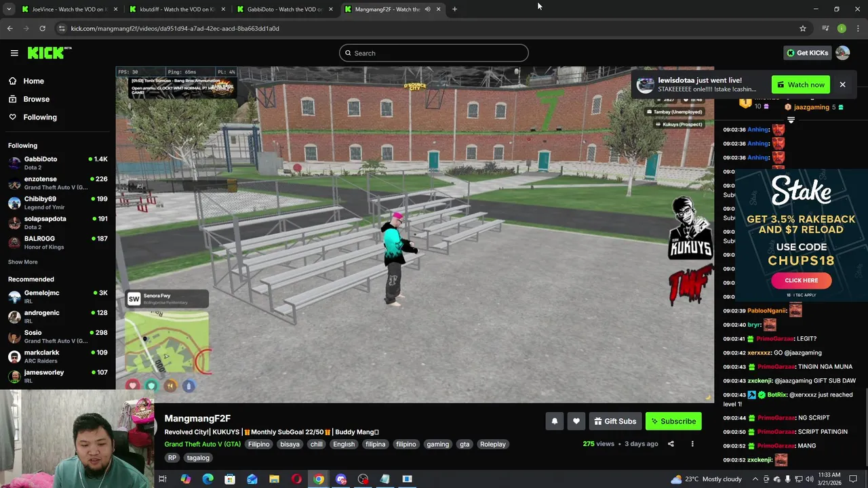Viewport: 868px width, 488px height.
Task: Open Sosio recommended channel
Action: point(58,336)
